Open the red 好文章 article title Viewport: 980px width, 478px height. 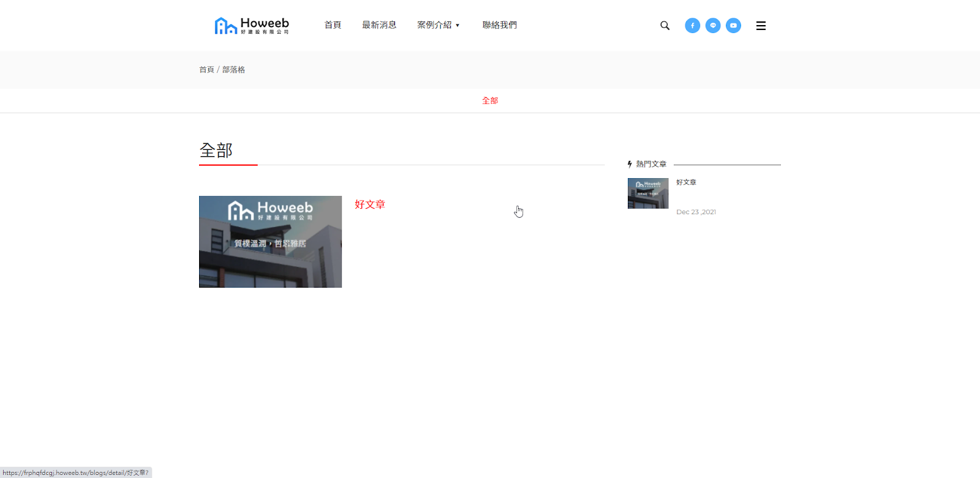[x=370, y=204]
